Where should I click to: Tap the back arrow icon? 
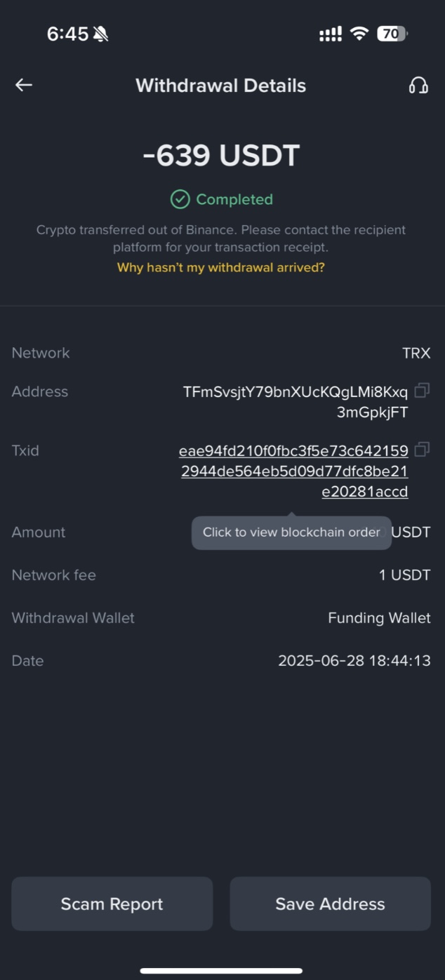pos(24,85)
